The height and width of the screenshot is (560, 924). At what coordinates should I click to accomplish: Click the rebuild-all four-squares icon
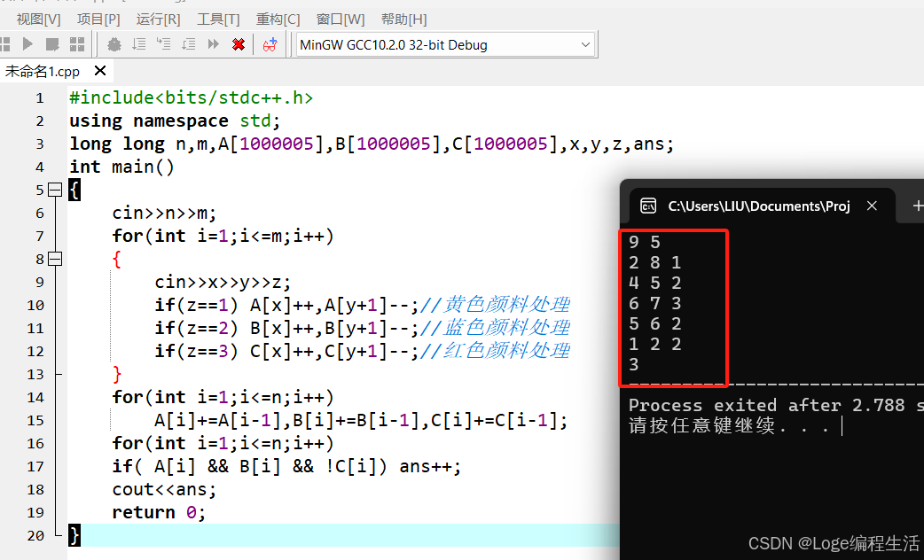tap(77, 44)
